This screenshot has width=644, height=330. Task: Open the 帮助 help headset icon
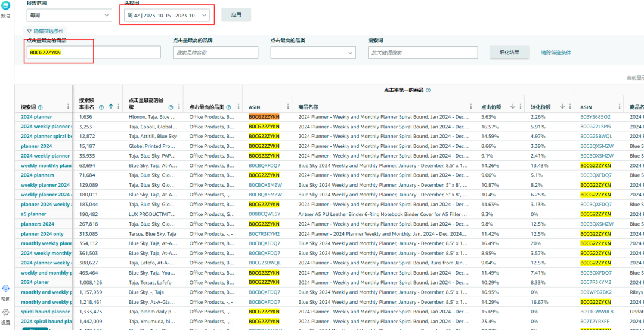(6, 288)
